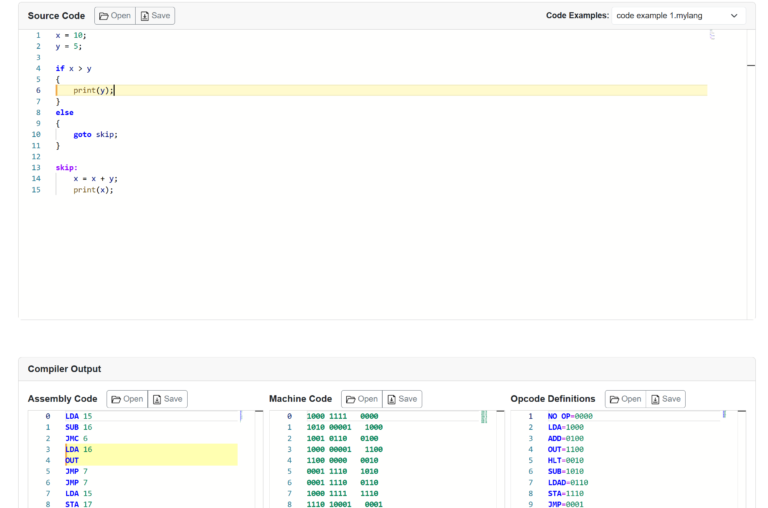The height and width of the screenshot is (508, 768).
Task: Click source line 'x = 10;'
Action: point(71,35)
